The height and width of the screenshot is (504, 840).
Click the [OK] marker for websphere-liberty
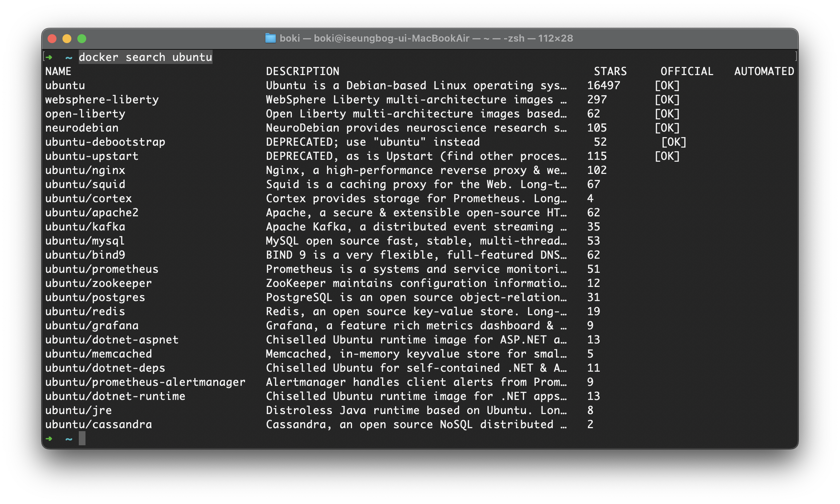[667, 100]
